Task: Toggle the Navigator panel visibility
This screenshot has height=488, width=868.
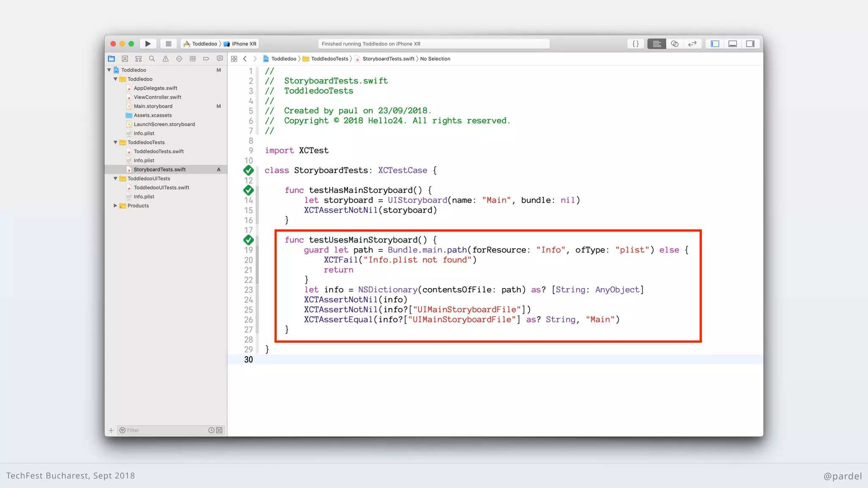Action: [715, 44]
